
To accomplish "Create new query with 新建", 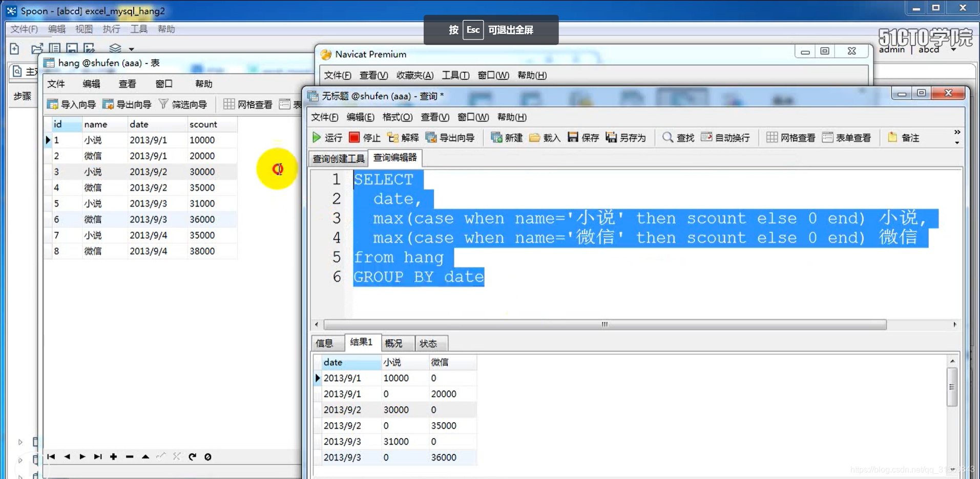I will (x=507, y=137).
